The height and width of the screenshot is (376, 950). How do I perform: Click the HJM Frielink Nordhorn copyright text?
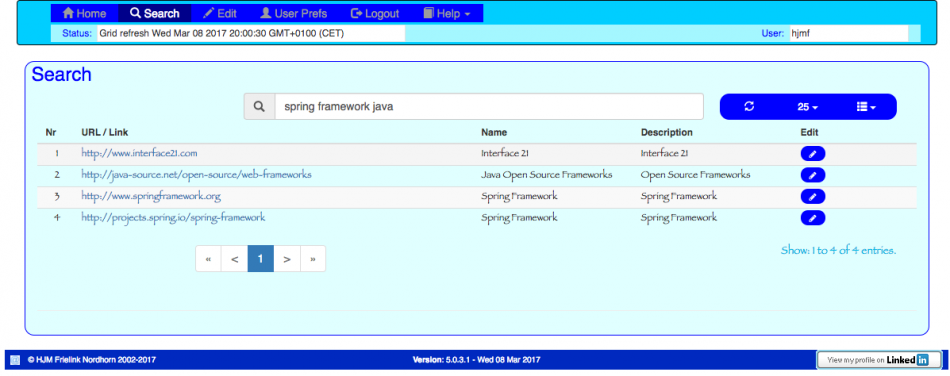91,360
